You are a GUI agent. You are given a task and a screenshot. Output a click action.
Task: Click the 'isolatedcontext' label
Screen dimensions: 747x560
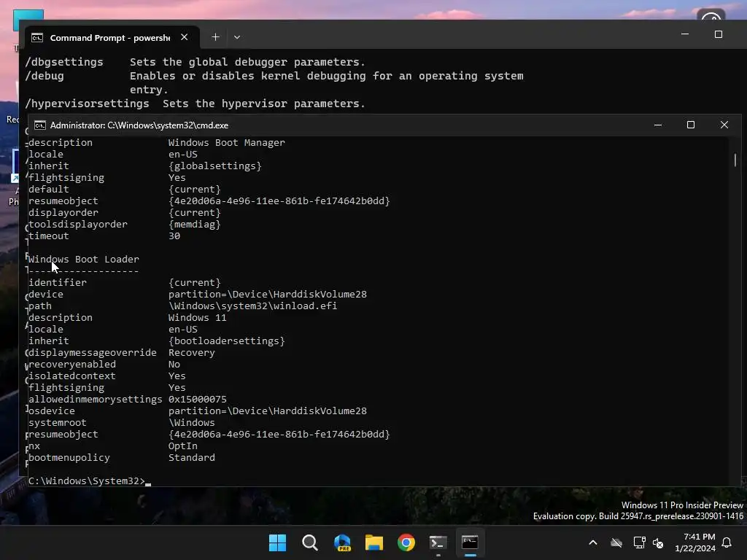[72, 376]
